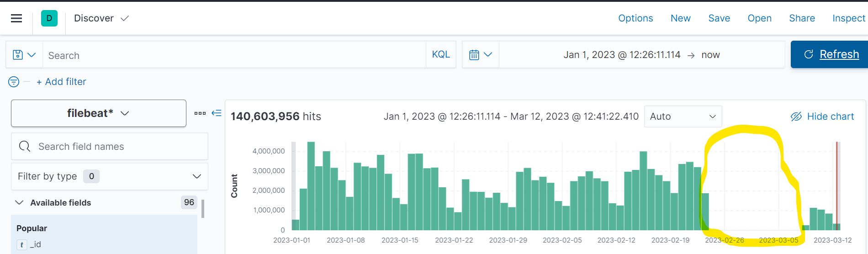Image resolution: width=868 pixels, height=254 pixels.
Task: Open the filter options circle icon
Action: [14, 82]
